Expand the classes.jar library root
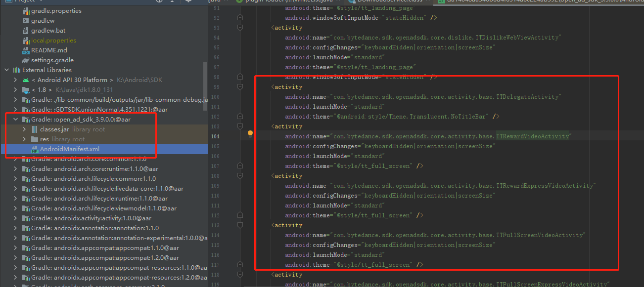 click(24, 129)
